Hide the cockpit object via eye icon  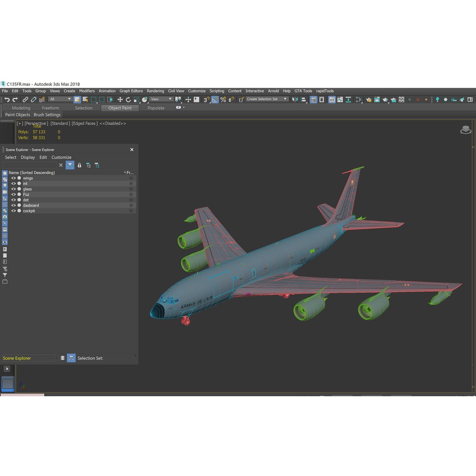(x=13, y=211)
